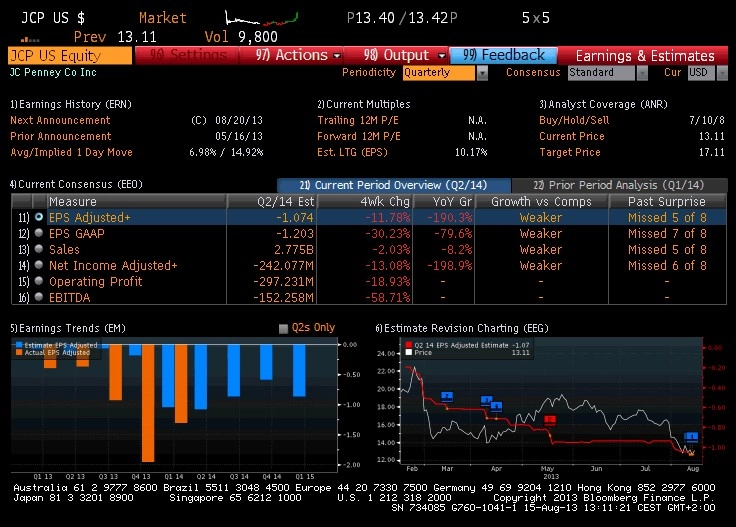Image resolution: width=736 pixels, height=527 pixels.
Task: Click the Trailing 12M P/E label
Action: 358,120
